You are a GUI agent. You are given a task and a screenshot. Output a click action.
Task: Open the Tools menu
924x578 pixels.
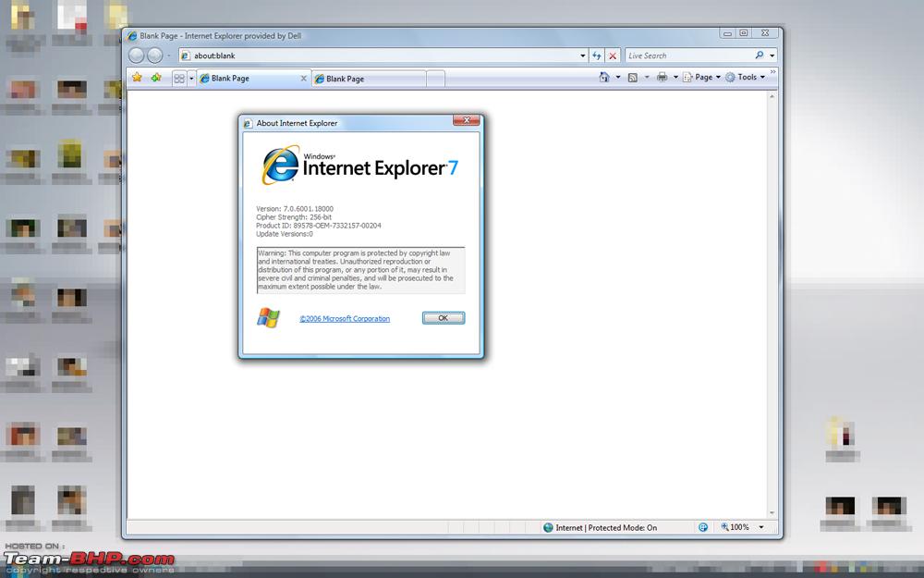[x=745, y=78]
